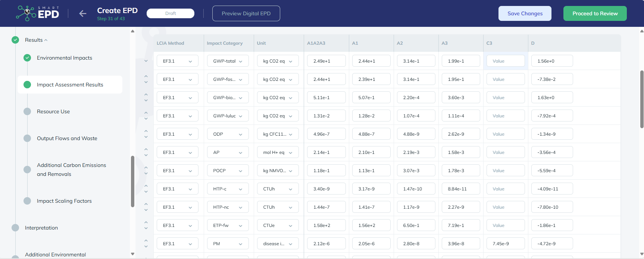Screen dimensions: 644x259
Task: Go to the Resource Use step
Action: [53, 111]
